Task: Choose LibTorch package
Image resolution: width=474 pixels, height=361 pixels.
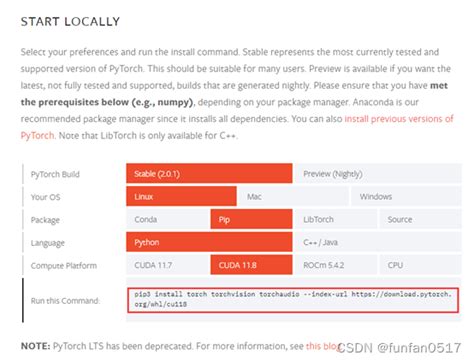Action: [336, 219]
